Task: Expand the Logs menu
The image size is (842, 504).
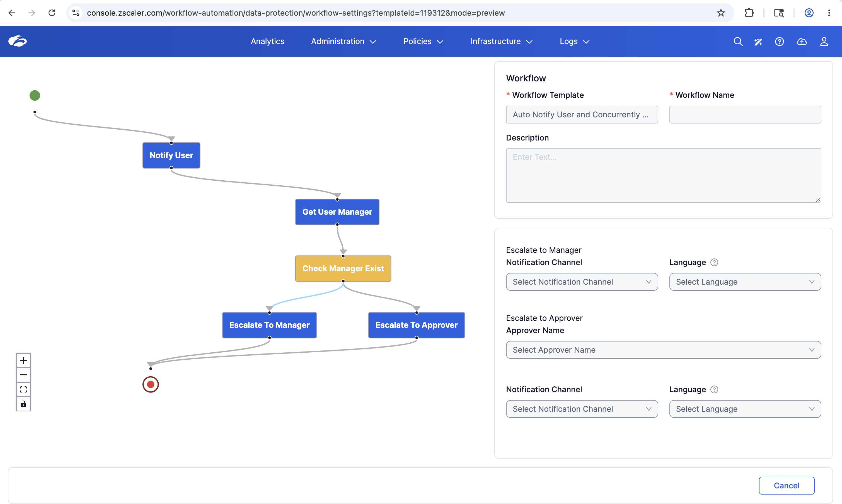Action: 575,42
